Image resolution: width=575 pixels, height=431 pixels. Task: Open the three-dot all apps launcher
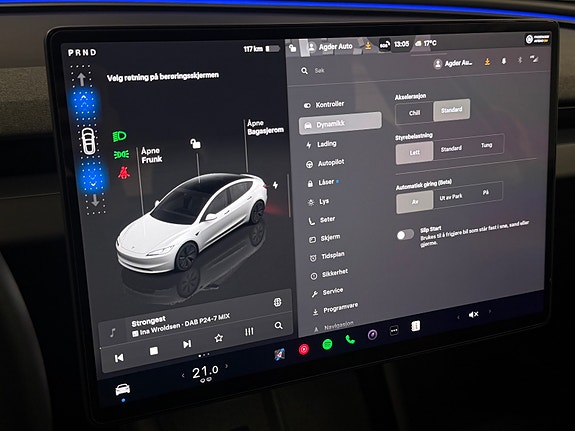(394, 330)
